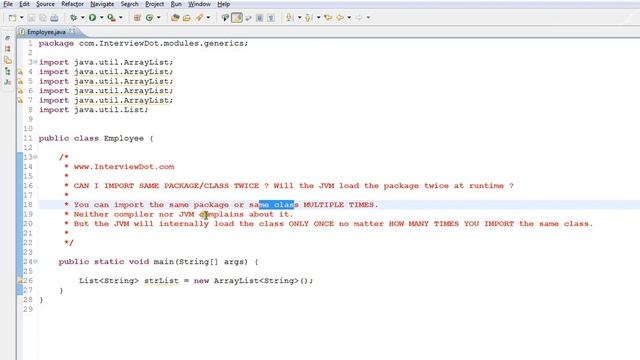Open the Edit menu
Image resolution: width=640 pixels, height=360 pixels.
tap(24, 4)
